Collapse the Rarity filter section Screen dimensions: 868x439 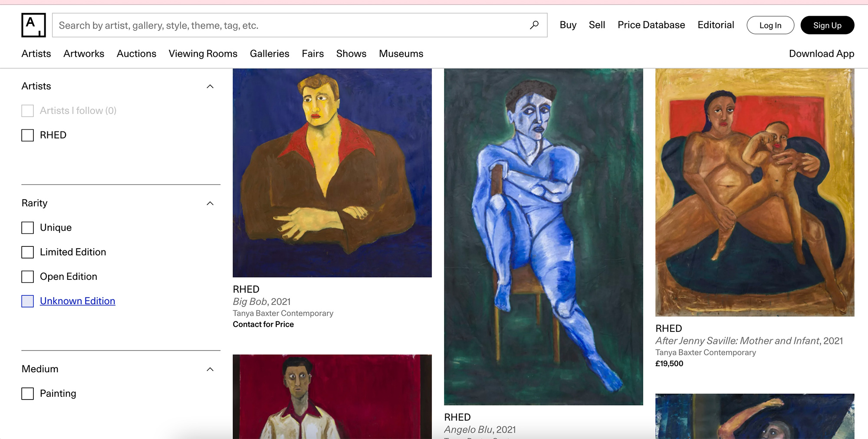click(210, 203)
